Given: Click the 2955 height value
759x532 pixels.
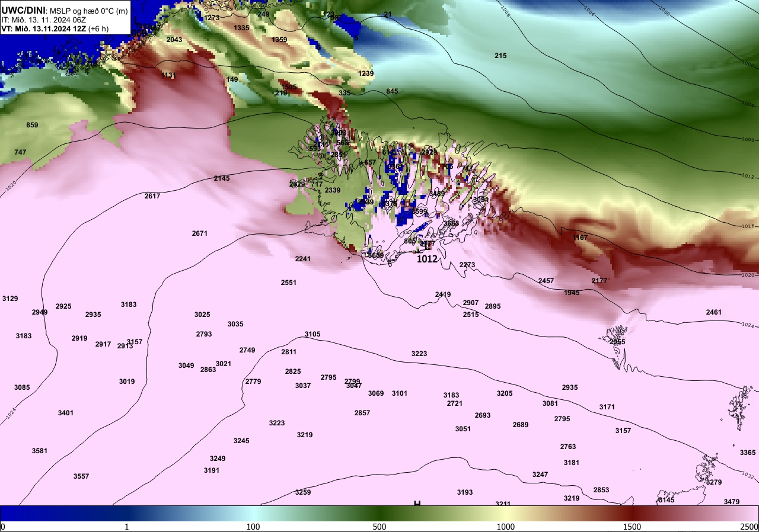Looking at the screenshot, I should pyautogui.click(x=617, y=342).
